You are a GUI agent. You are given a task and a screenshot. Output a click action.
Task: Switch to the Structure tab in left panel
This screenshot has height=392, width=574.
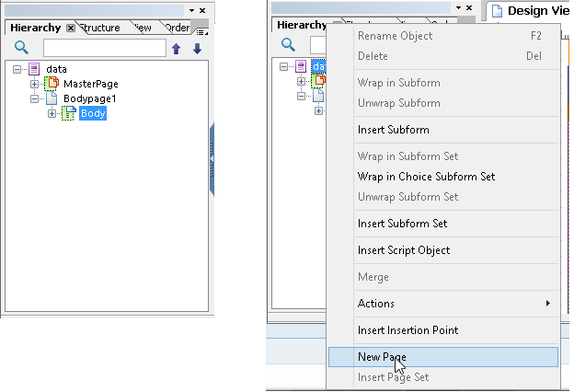[100, 28]
